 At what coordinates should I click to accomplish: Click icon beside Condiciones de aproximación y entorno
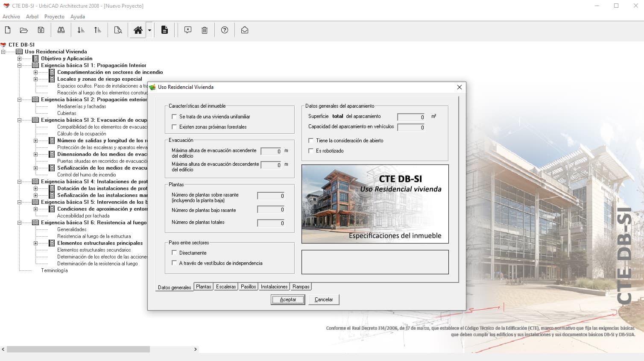(x=52, y=209)
